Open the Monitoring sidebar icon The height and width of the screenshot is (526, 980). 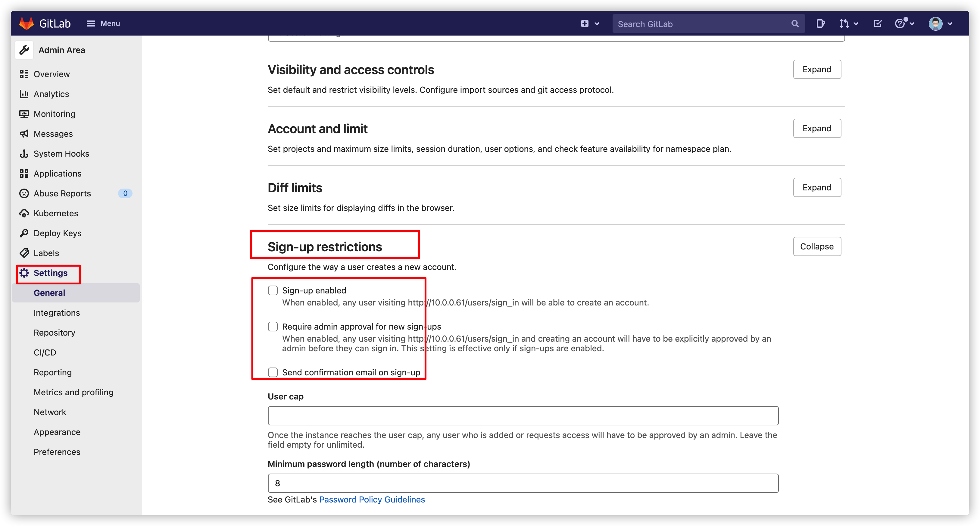coord(24,114)
